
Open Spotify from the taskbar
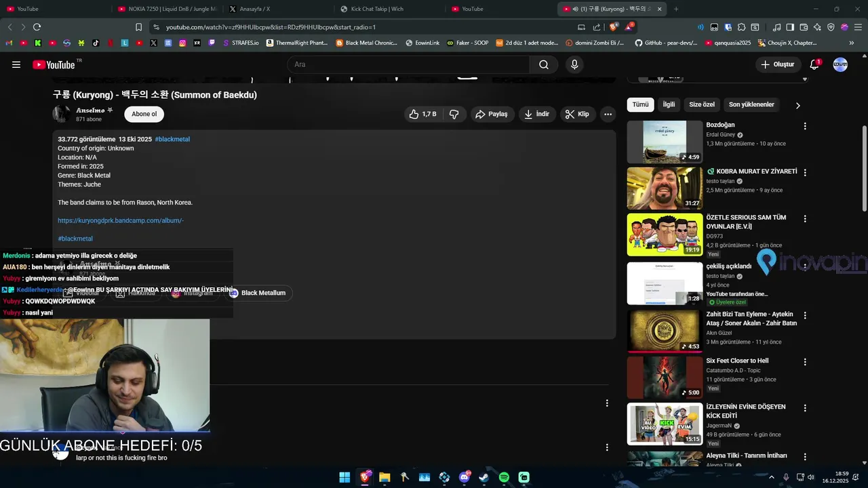click(x=504, y=477)
